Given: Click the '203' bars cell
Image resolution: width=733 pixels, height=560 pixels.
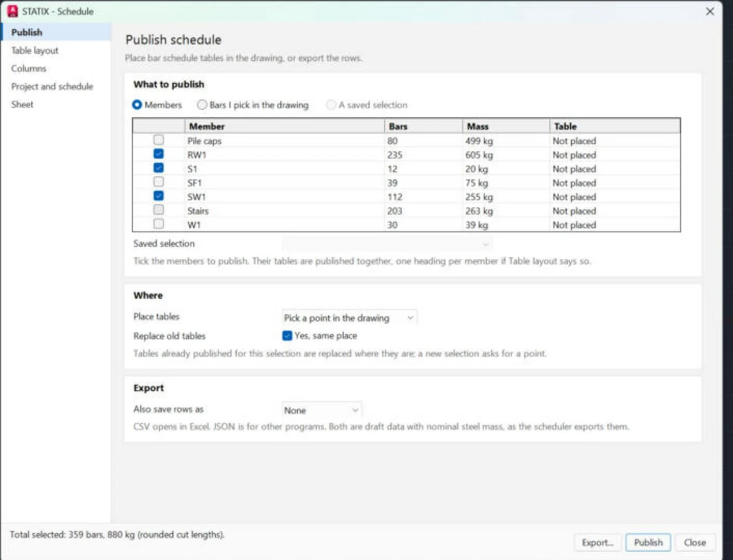Looking at the screenshot, I should [x=423, y=211].
